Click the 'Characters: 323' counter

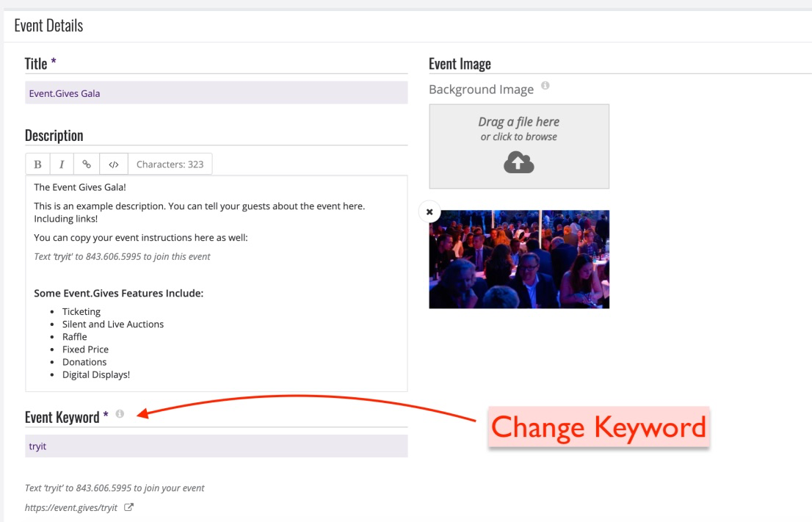170,164
